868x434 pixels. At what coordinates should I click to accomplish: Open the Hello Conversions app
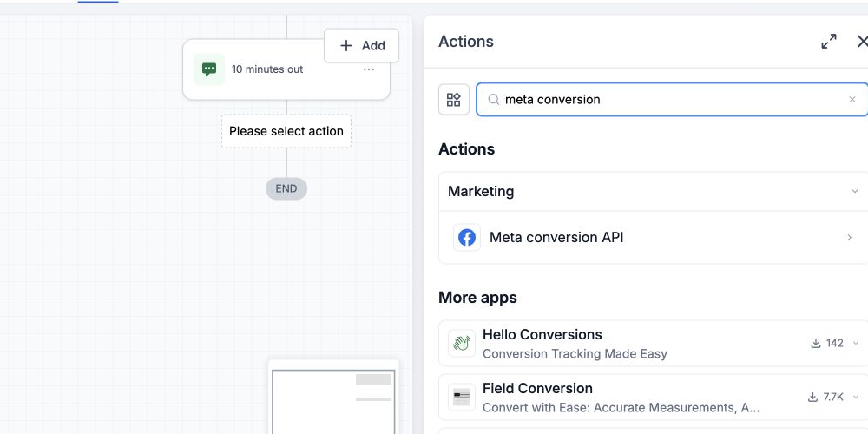pyautogui.click(x=654, y=343)
